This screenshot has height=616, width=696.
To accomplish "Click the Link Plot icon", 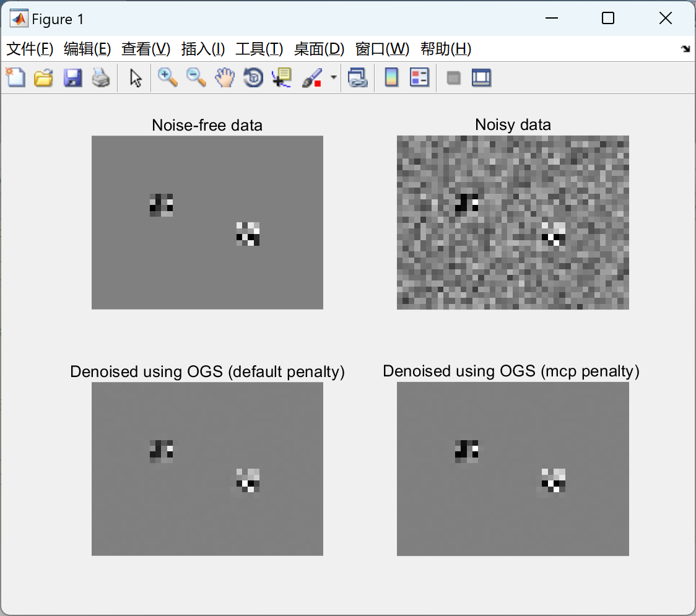I will click(x=358, y=77).
